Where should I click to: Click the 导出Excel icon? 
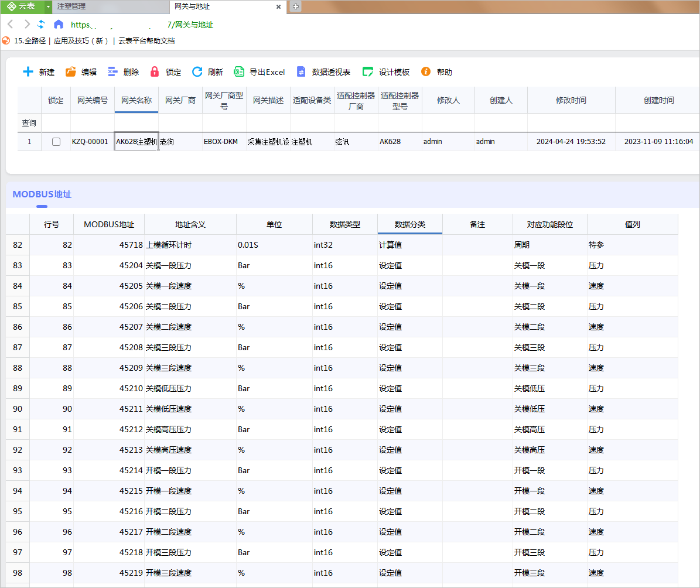tap(239, 71)
